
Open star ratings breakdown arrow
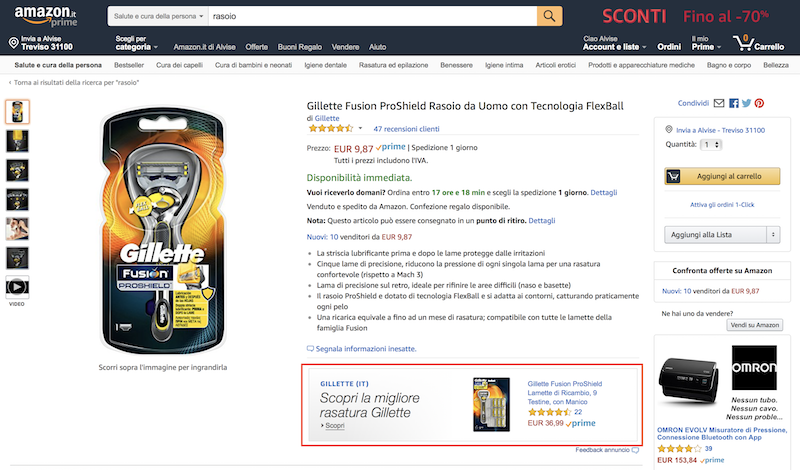361,129
